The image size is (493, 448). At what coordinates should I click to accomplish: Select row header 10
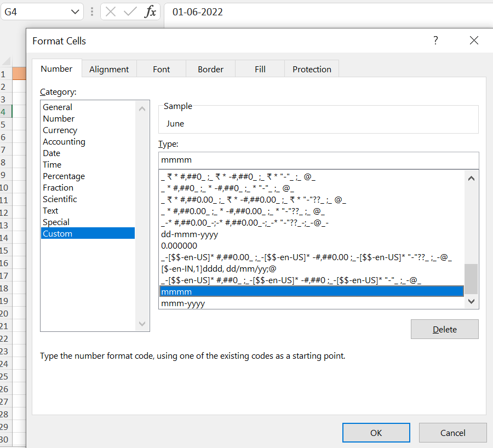[5, 188]
